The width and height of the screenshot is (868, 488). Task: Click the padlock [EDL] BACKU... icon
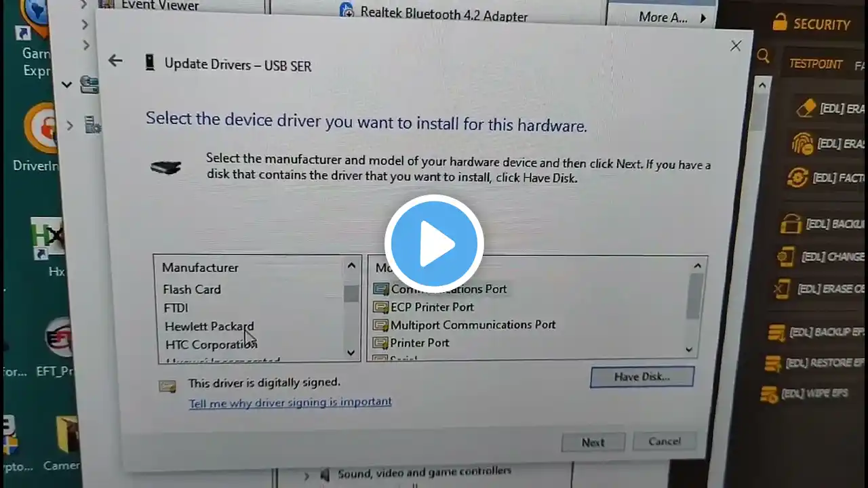[791, 224]
